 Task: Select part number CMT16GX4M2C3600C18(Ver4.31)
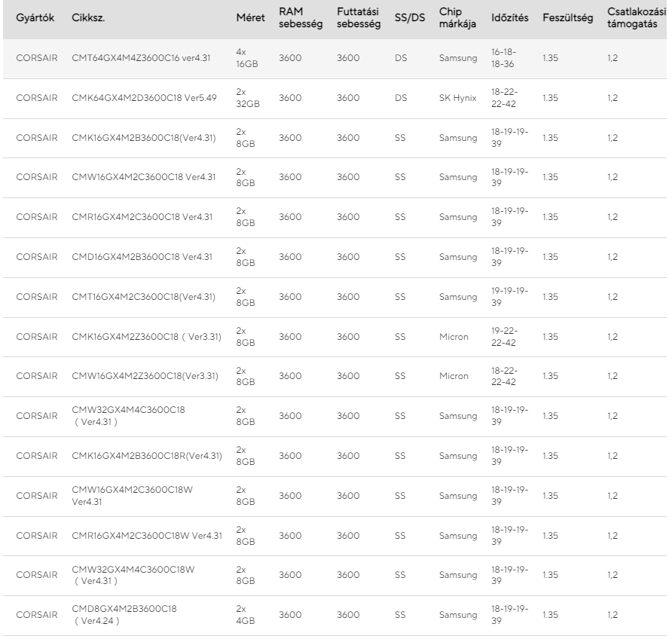tap(144, 297)
